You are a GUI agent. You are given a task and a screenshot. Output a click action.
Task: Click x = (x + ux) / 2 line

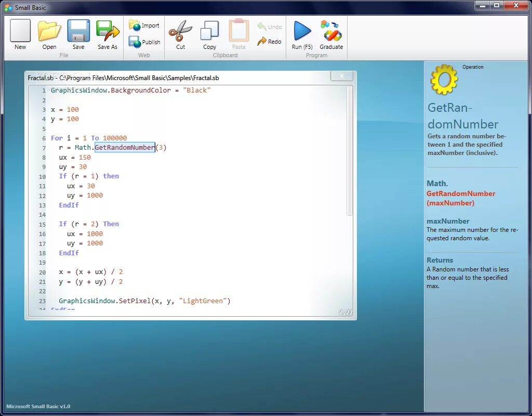[91, 272]
